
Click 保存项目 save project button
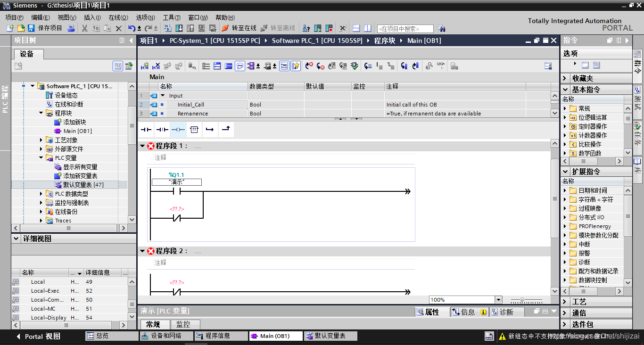click(45, 28)
